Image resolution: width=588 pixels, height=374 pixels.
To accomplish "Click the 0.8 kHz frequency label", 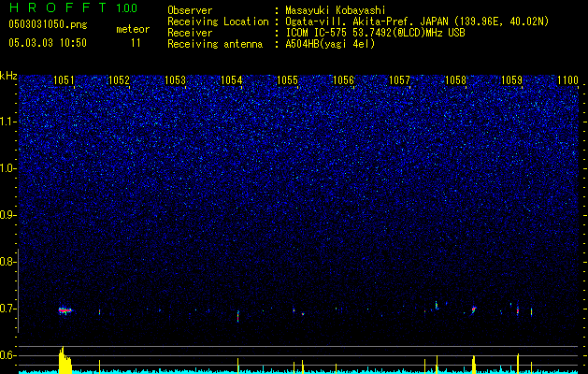I will click(x=7, y=262).
